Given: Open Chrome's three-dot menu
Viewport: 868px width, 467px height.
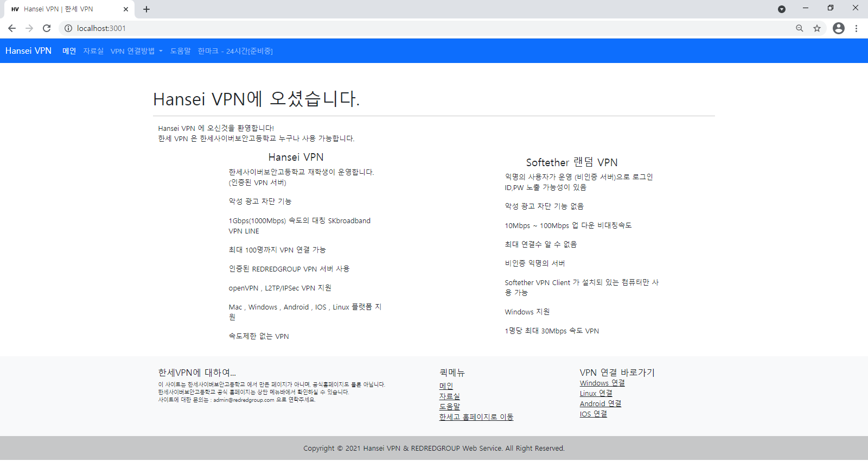Looking at the screenshot, I should (856, 28).
